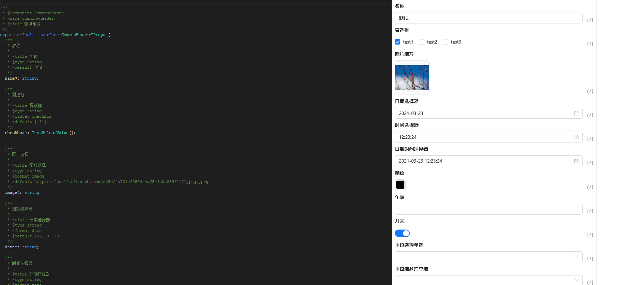The height and width of the screenshot is (285, 644).
Task: Uncheck the test1 checkbox
Action: [x=398, y=42]
